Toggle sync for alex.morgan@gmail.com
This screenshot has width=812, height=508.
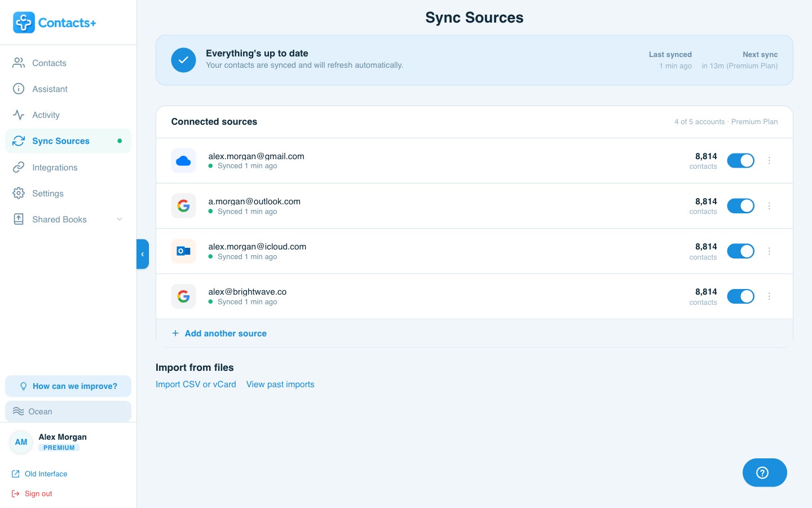[x=741, y=161]
